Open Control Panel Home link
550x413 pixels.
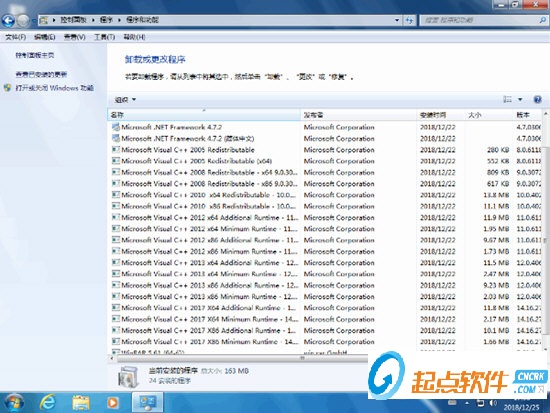pyautogui.click(x=35, y=55)
